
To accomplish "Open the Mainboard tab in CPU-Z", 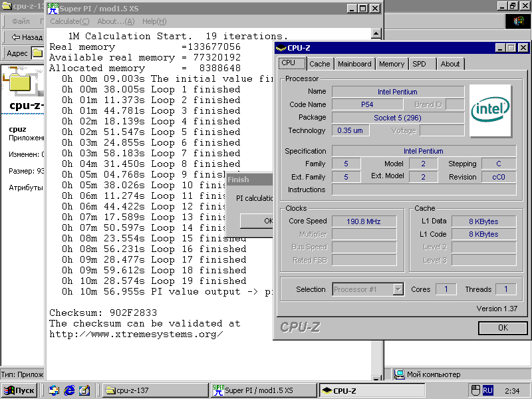I will pos(354,64).
